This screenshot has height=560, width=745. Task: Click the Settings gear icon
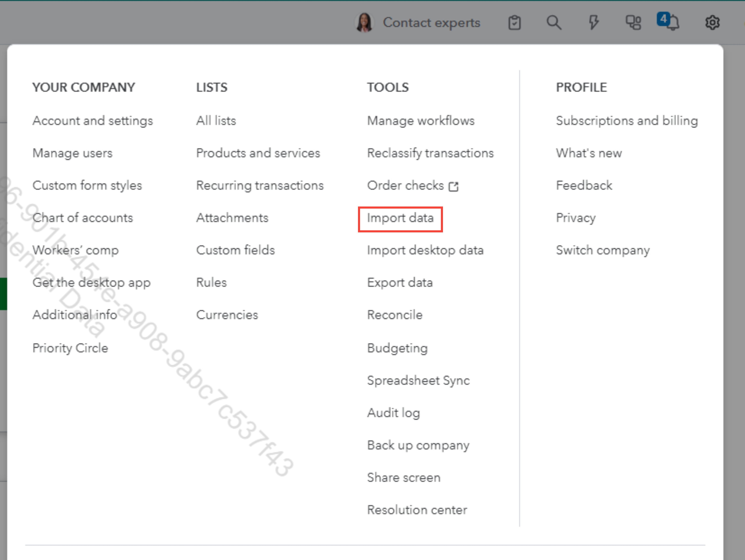pyautogui.click(x=712, y=23)
